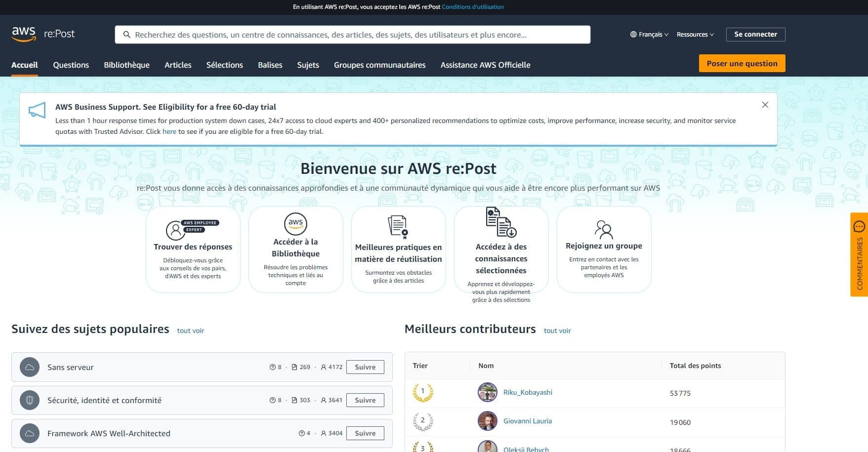This screenshot has width=868, height=452.
Task: Click the questions icon in Well-Architected row
Action: [x=302, y=433]
